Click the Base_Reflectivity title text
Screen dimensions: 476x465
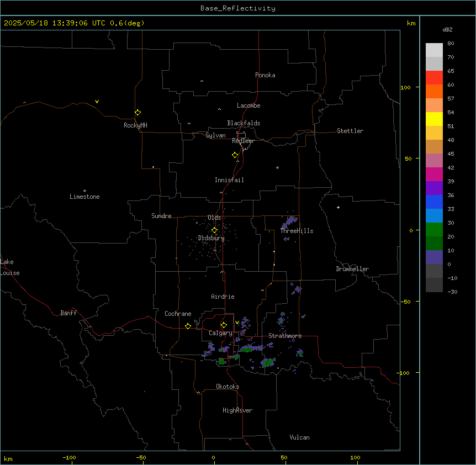tap(238, 8)
